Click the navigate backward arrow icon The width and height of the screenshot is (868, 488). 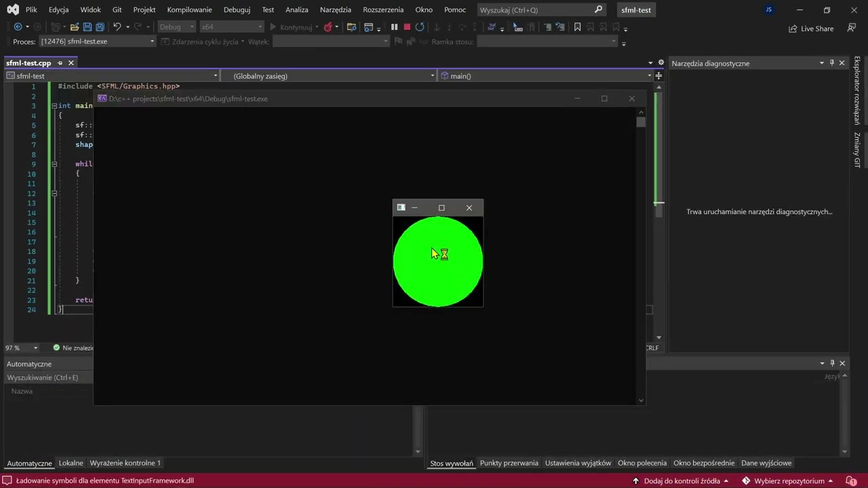coord(18,27)
